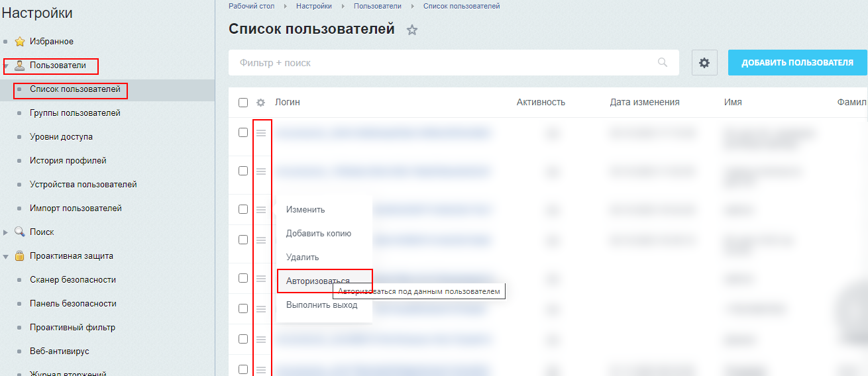
Task: Click the Проактивная защита lock icon
Action: [x=20, y=256]
